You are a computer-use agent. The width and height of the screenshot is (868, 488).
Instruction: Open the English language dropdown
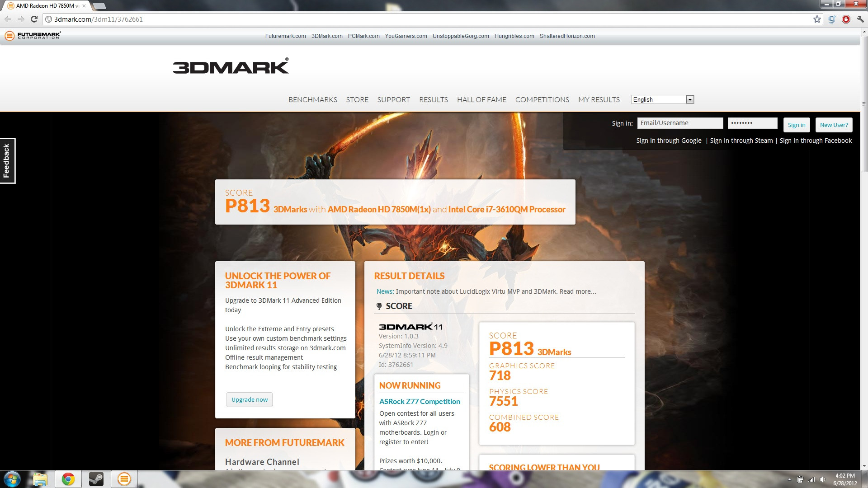(x=662, y=99)
